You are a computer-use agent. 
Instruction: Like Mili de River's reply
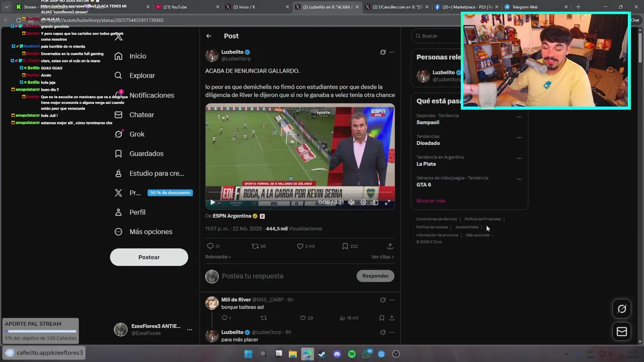pos(306,318)
